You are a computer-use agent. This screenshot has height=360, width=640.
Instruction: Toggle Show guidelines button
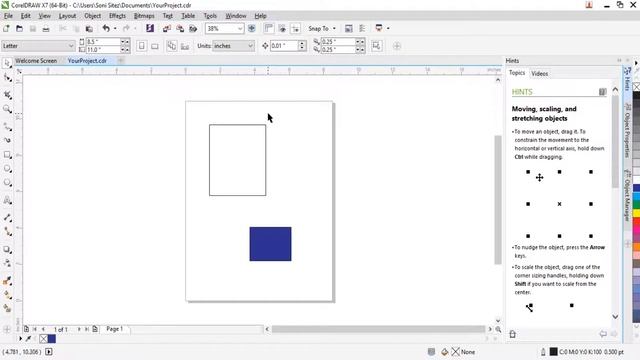[x=296, y=29]
